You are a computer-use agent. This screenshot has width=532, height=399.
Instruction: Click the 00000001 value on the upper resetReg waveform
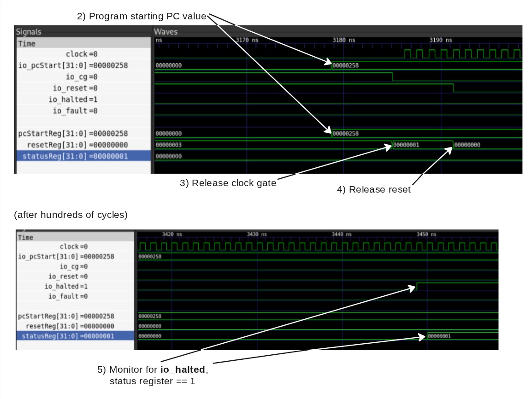[406, 145]
